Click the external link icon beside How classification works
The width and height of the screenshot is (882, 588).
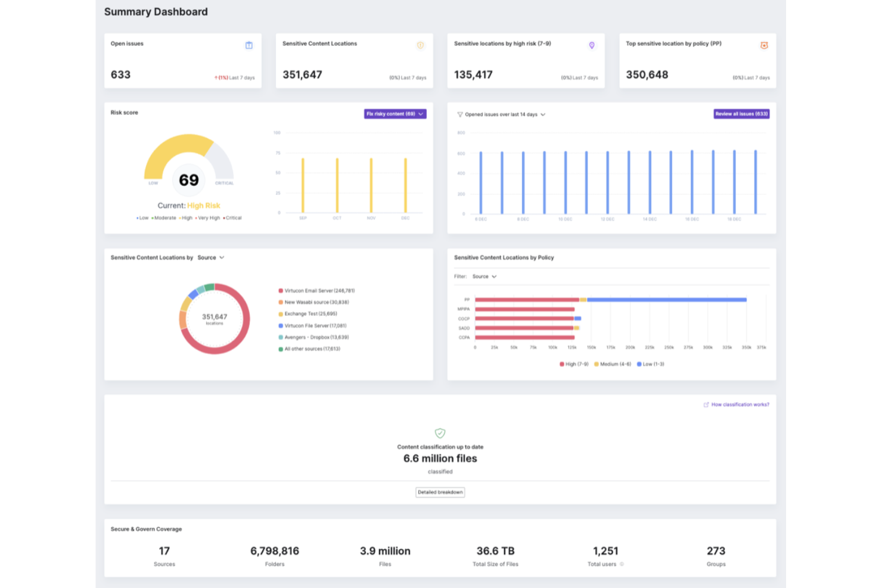coord(706,405)
